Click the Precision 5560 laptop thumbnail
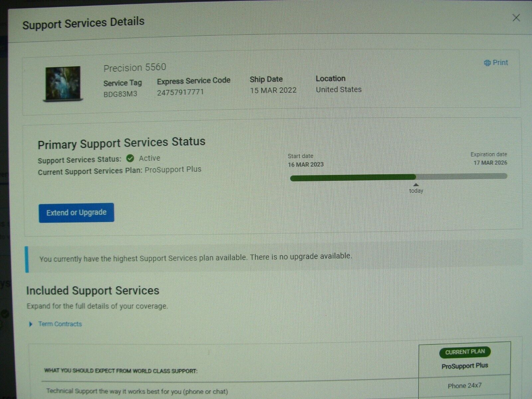Screen dimensions: 532x399 63,84
